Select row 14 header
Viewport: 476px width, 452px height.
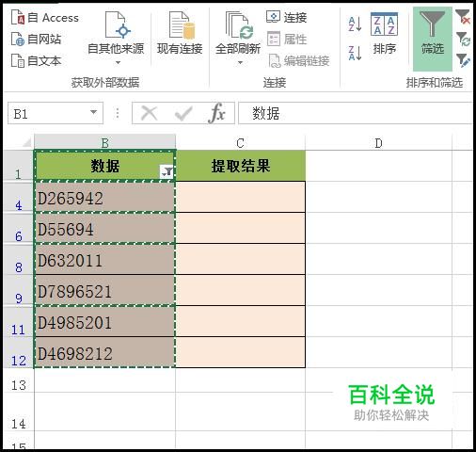click(x=18, y=412)
